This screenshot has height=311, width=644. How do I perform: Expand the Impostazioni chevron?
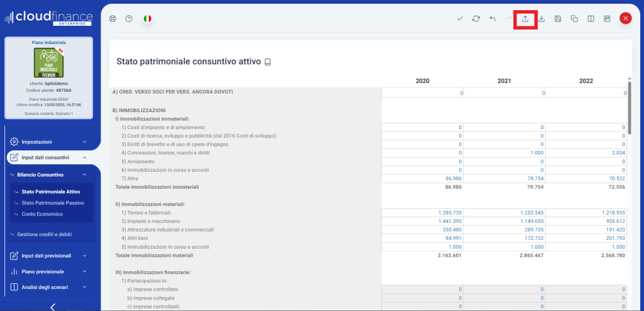(x=84, y=142)
